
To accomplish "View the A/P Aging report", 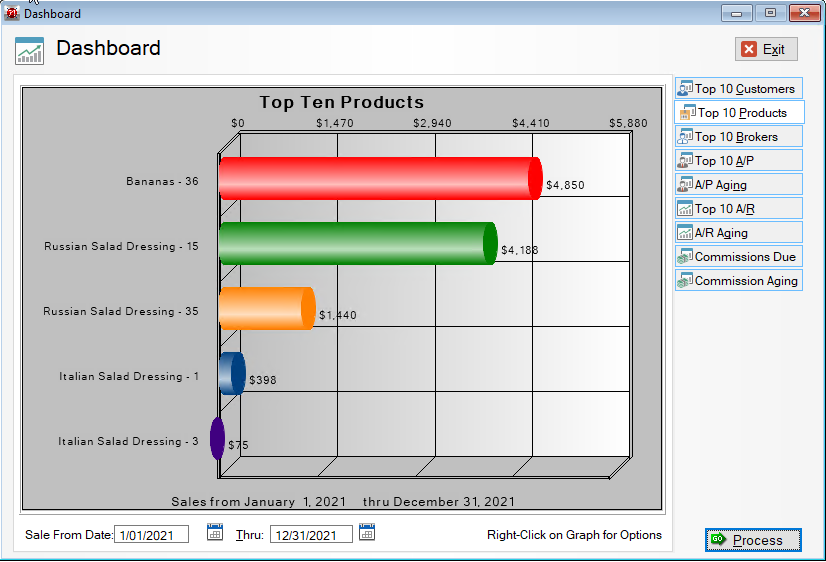I will tap(739, 184).
